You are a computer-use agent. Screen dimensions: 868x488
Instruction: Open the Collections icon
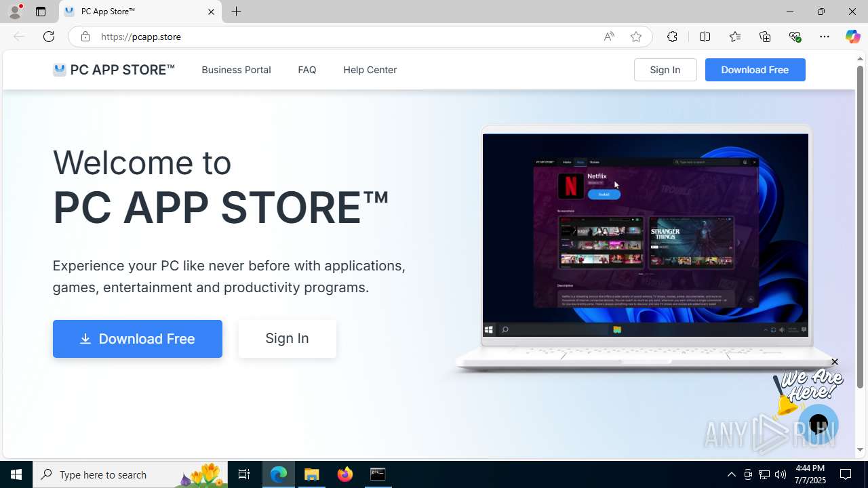(765, 37)
